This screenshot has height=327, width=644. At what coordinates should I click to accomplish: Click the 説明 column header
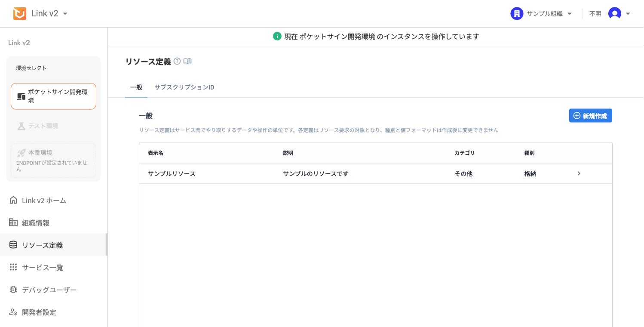[x=288, y=153]
